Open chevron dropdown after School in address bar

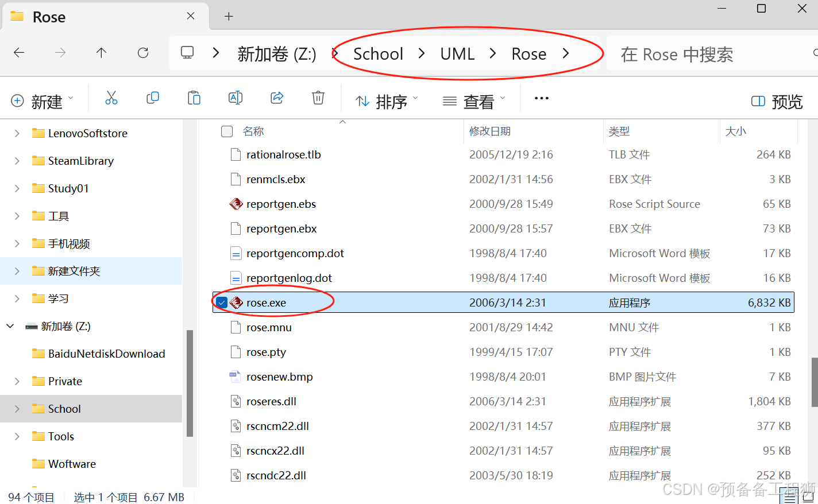422,53
